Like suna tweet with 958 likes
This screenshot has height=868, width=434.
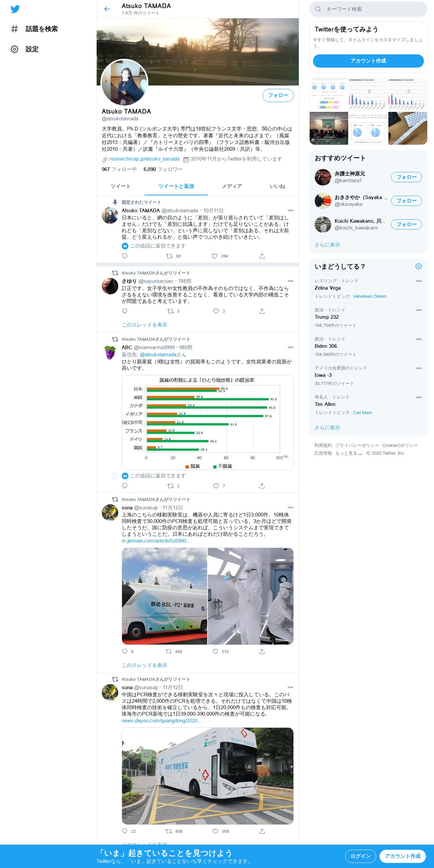[221, 831]
